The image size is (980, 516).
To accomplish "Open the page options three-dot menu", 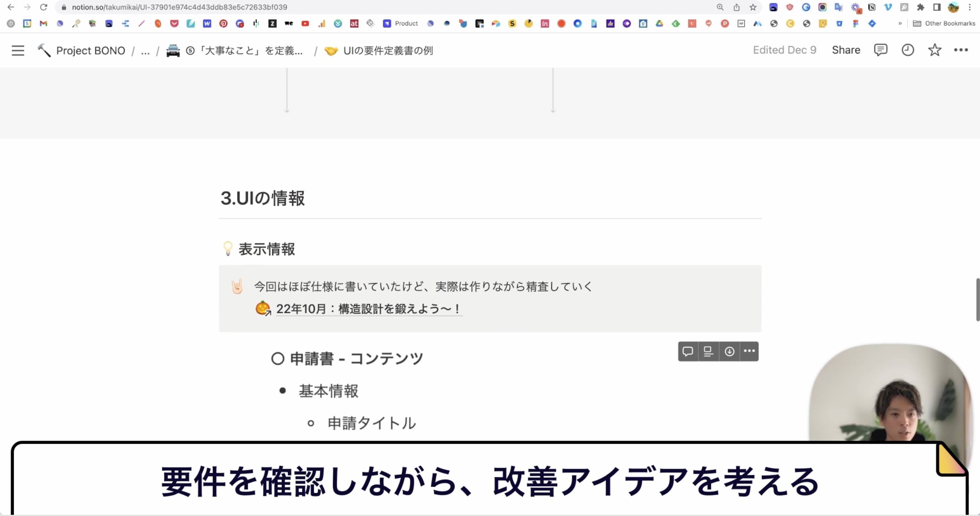I will pos(961,50).
